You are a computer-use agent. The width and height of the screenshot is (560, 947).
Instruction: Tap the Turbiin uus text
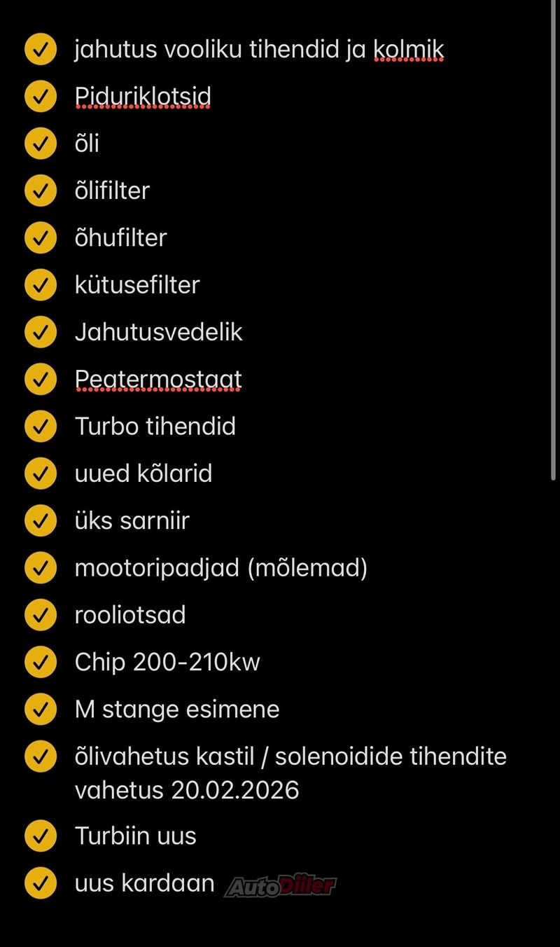[136, 836]
